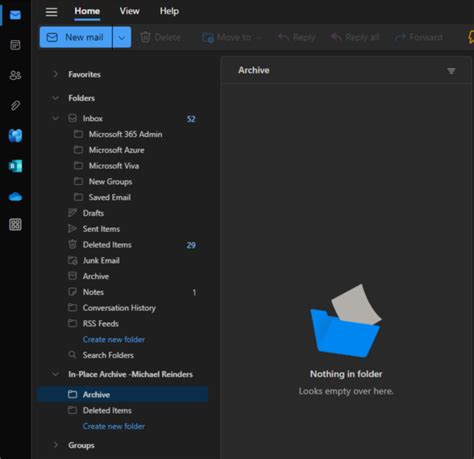Click the filter icon in Archive header
This screenshot has height=459, width=474.
tap(451, 71)
